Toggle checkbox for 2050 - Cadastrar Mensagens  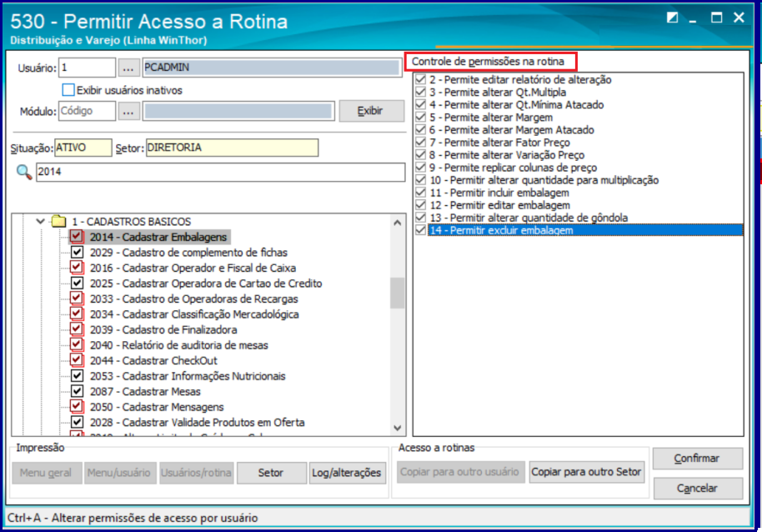(x=77, y=407)
